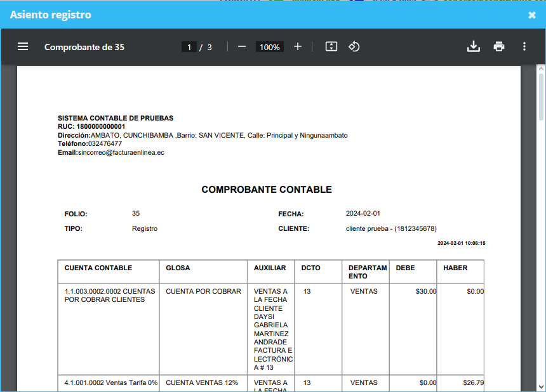This screenshot has height=392, width=546.
Task: Click the Asiento registro dialog title
Action: click(51, 15)
